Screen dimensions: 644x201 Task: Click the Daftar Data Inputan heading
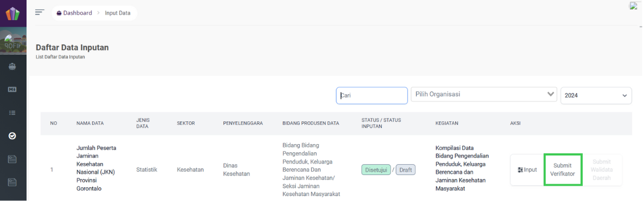tap(72, 48)
